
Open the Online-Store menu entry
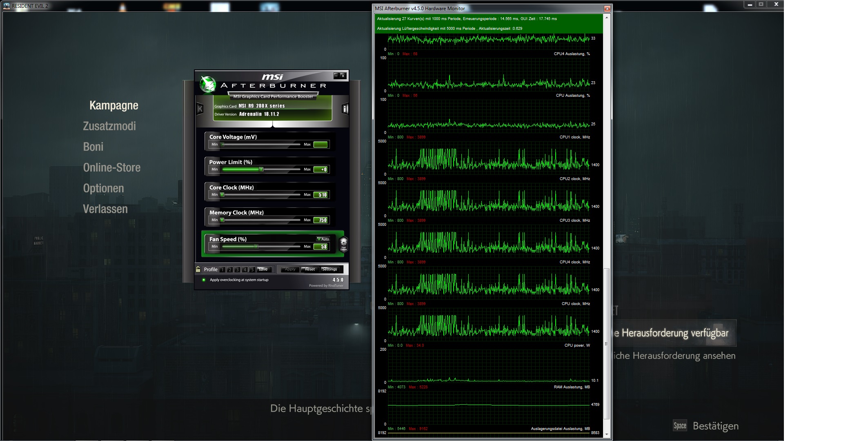[x=112, y=168]
